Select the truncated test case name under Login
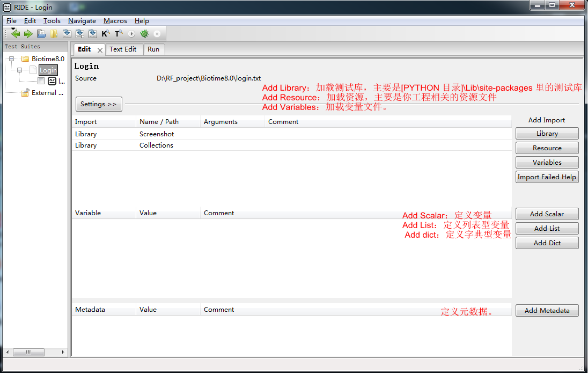Image resolution: width=588 pixels, height=373 pixels. point(62,82)
